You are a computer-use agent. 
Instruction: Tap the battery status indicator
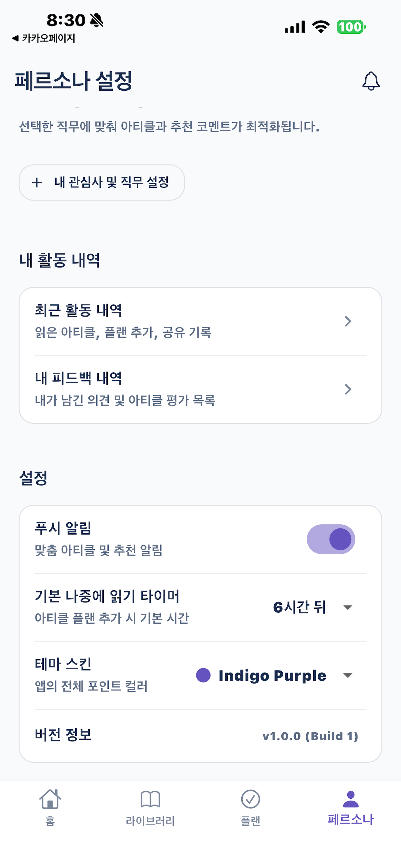pos(351,27)
